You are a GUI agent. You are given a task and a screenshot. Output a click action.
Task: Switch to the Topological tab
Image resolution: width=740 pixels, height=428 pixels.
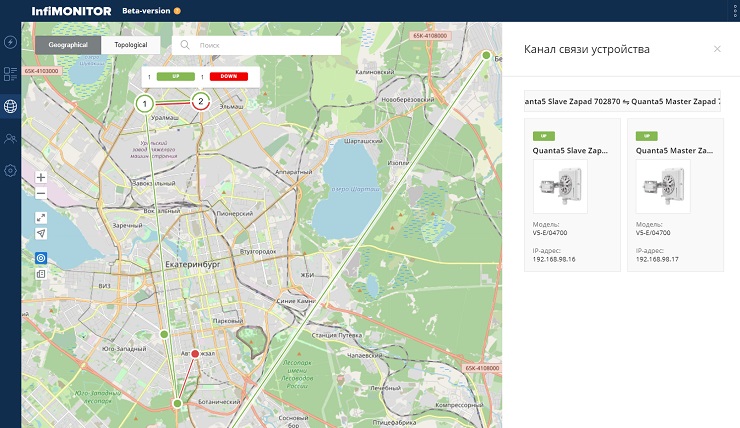tap(131, 45)
